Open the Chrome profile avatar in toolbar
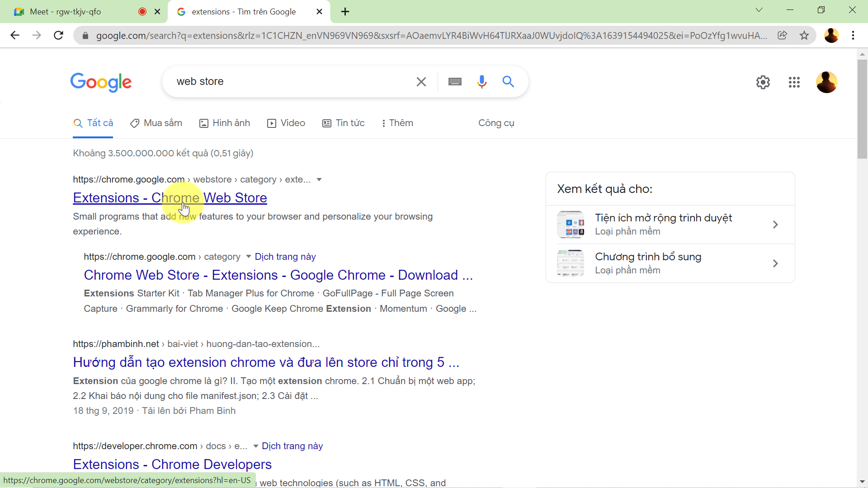Screen dimensions: 868x488 pyautogui.click(x=831, y=35)
